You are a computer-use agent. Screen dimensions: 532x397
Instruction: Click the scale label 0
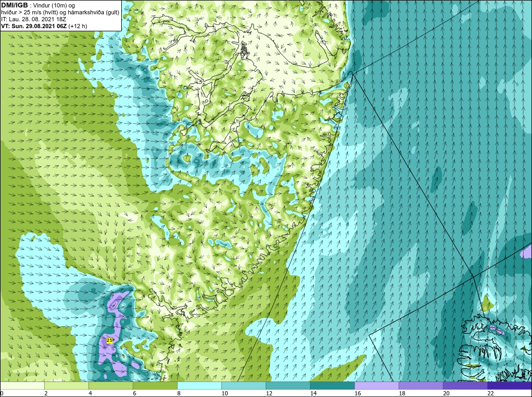pos(2,393)
